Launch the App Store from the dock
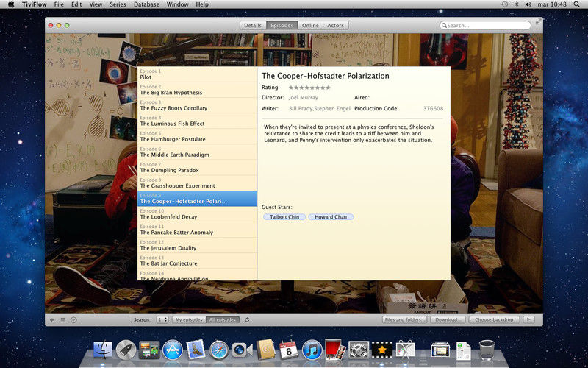The height and width of the screenshot is (368, 588). (x=173, y=350)
